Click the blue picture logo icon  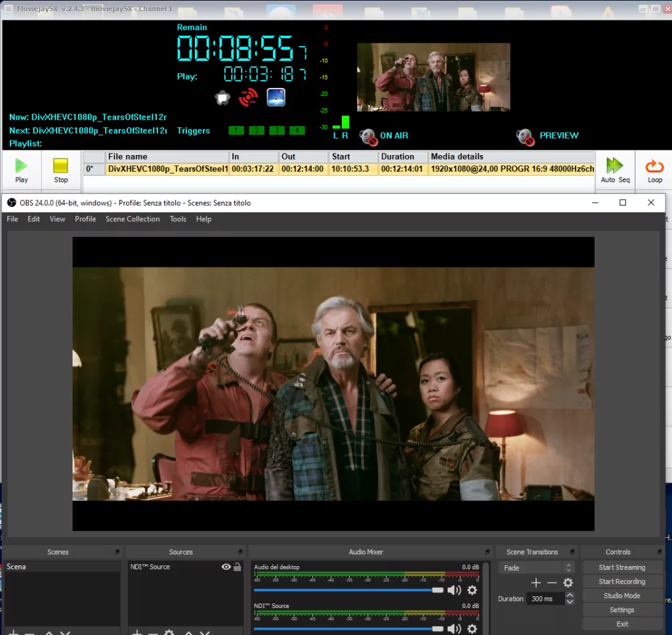pyautogui.click(x=276, y=98)
